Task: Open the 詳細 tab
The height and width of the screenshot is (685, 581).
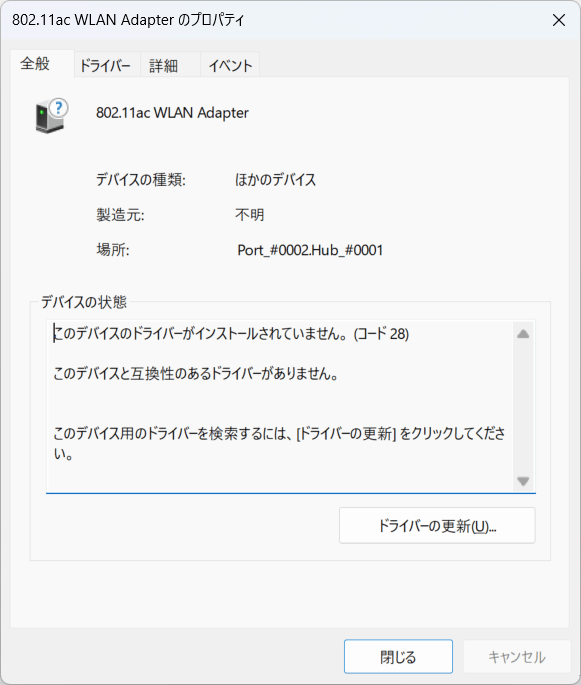Action: 170,66
